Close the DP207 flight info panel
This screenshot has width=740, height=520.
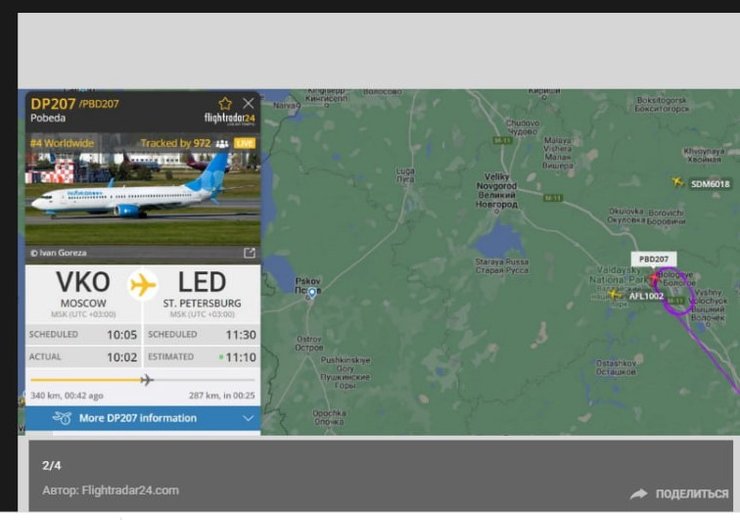tap(248, 103)
